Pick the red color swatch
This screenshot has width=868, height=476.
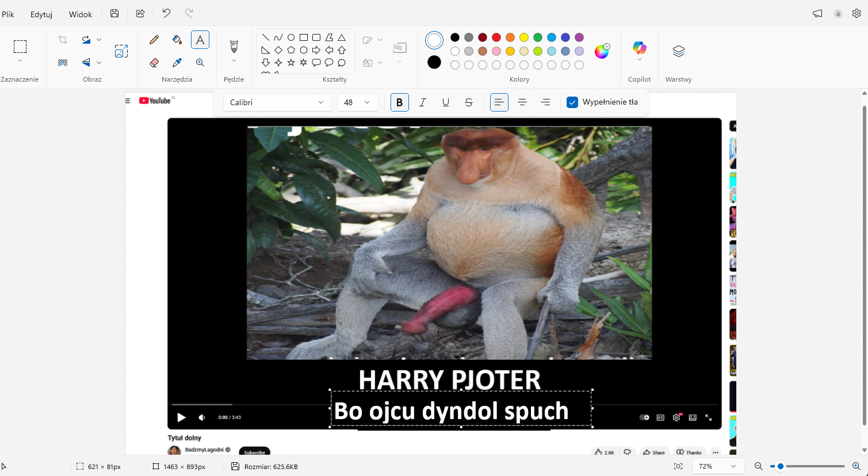(x=496, y=37)
